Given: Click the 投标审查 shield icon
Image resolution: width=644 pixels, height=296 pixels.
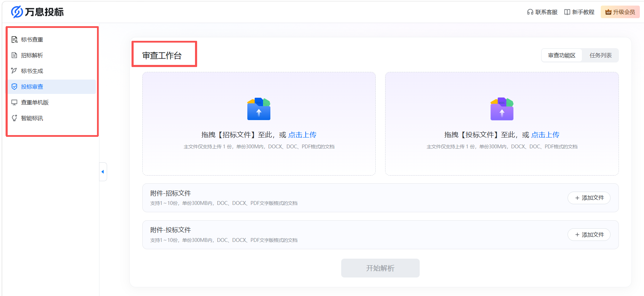Looking at the screenshot, I should click(x=14, y=87).
